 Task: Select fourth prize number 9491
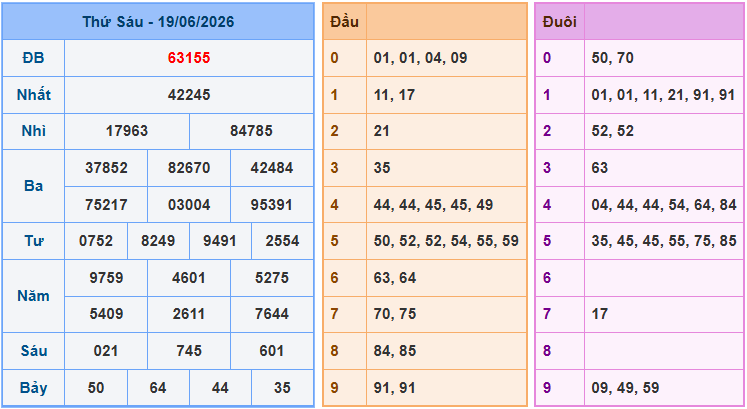click(x=220, y=241)
